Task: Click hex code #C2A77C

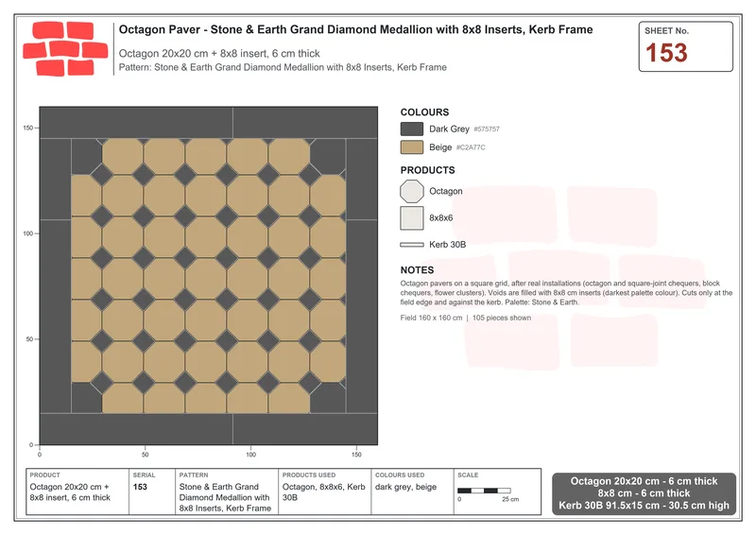Action: point(471,147)
